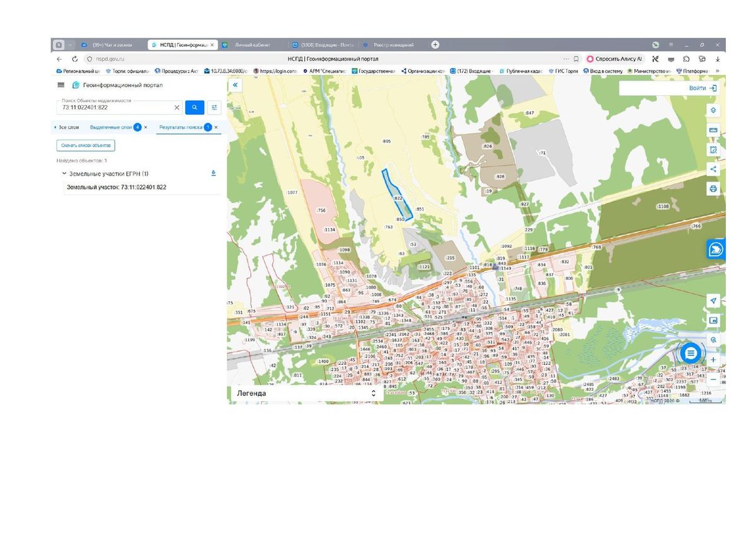Click parcel label :847 on the map
This screenshot has width=756, height=535.
click(529, 113)
